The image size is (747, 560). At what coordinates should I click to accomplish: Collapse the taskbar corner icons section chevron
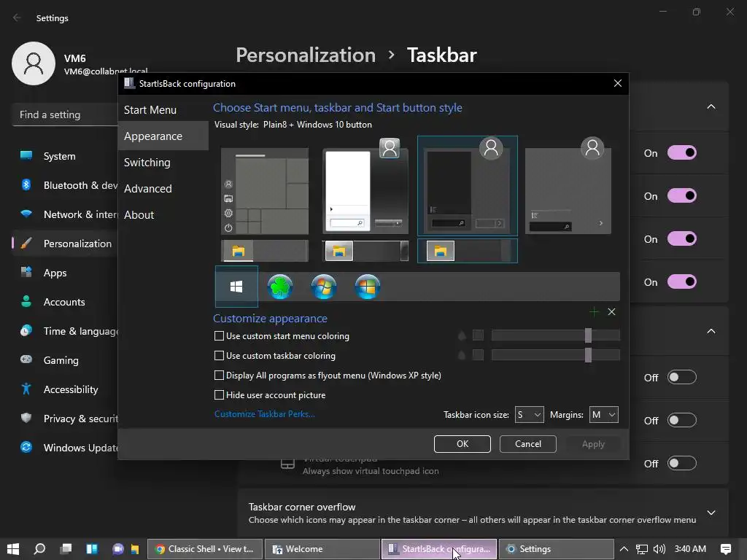coord(711,331)
